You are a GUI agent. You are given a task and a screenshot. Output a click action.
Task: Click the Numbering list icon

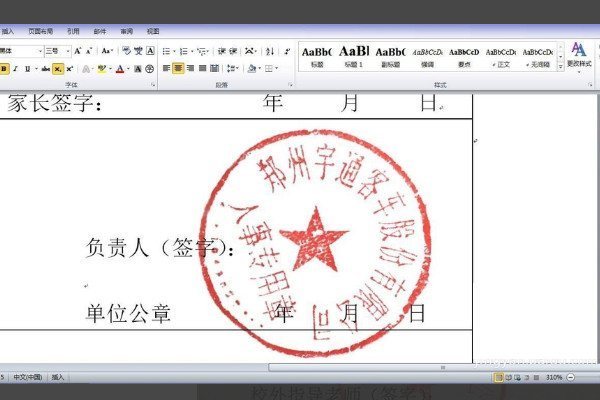click(x=184, y=51)
